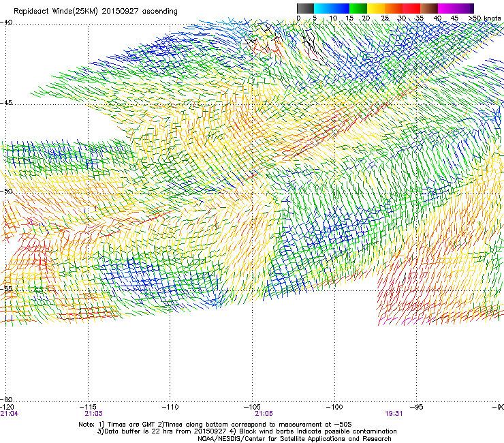Select the gray 0-5 knots legend segment
This screenshot has height=443, width=504.
point(305,8)
